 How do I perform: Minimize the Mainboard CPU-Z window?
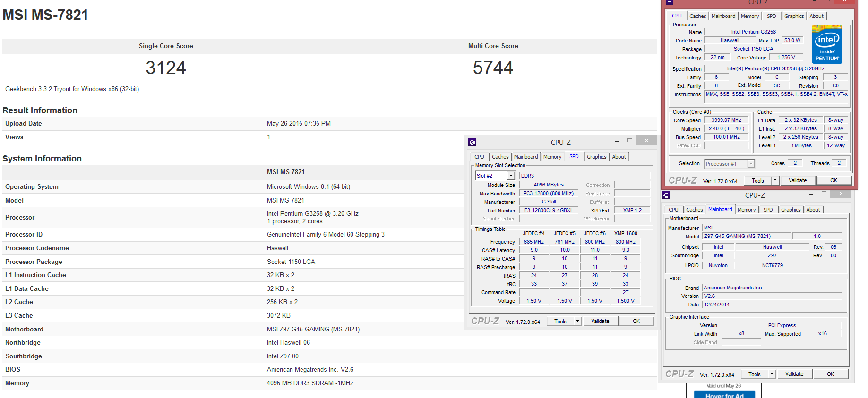coord(811,194)
